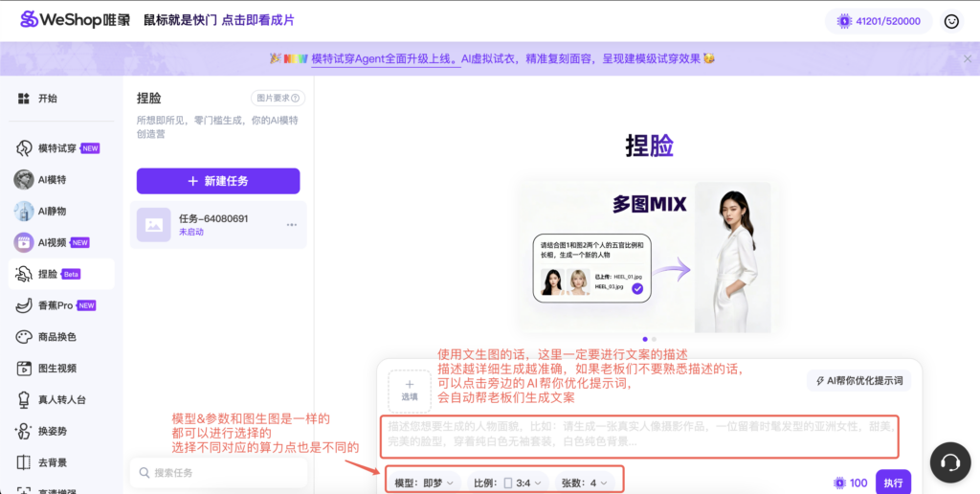The height and width of the screenshot is (494, 980).
Task: Click the second carousel dot indicator
Action: click(655, 339)
